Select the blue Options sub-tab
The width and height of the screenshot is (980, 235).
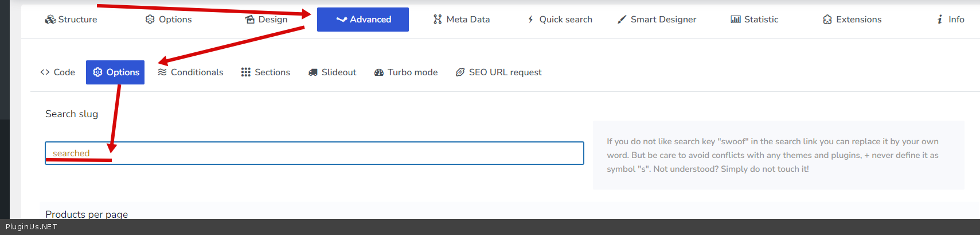tap(115, 72)
